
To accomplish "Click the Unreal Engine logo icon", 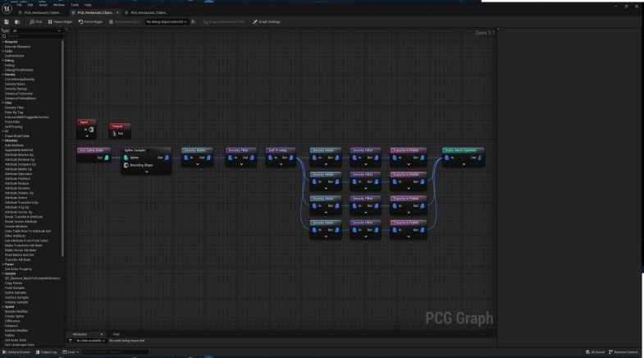I will [x=7, y=9].
